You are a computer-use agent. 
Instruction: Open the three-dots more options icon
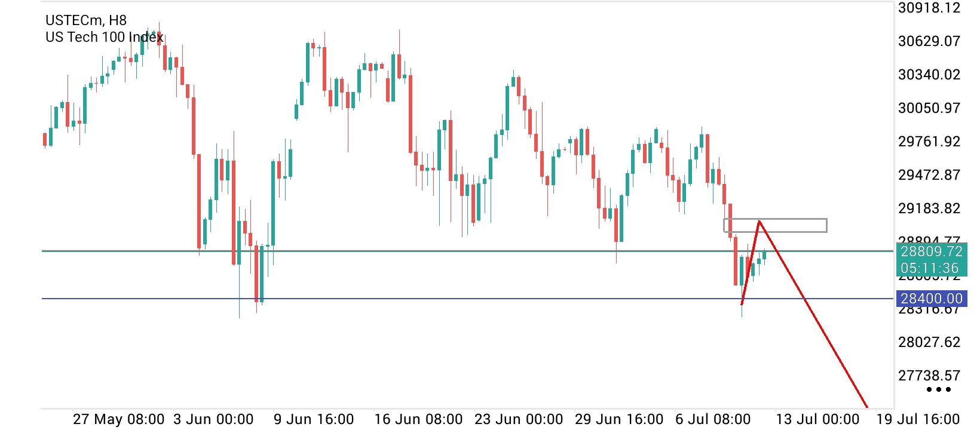point(938,390)
